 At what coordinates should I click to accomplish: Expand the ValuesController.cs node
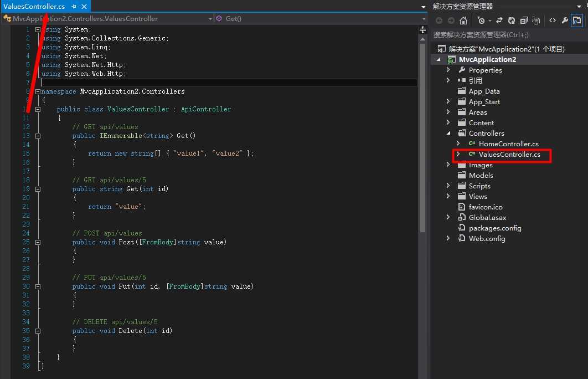pyautogui.click(x=458, y=154)
